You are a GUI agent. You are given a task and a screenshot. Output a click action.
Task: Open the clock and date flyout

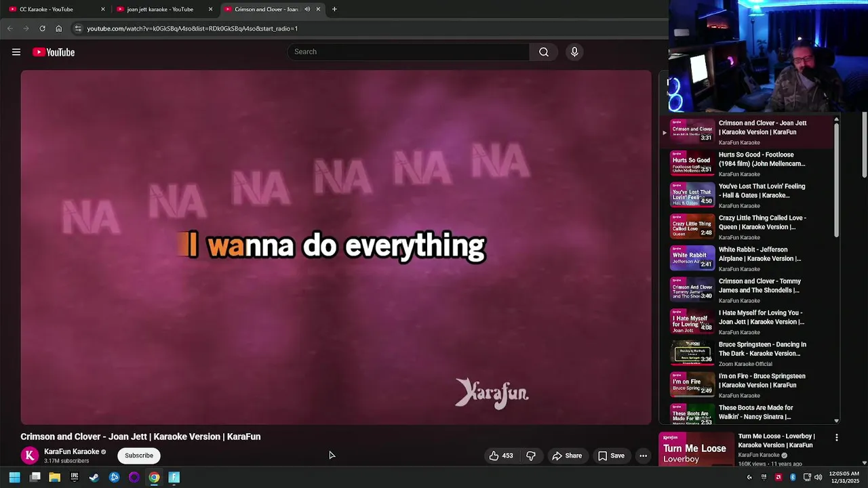pos(844,477)
